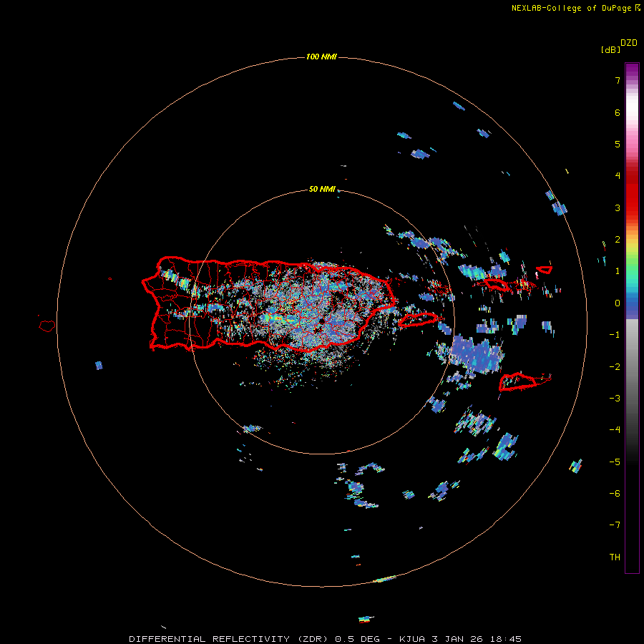The image size is (644, 644).
Task: Click the 3 value on color scale
Action: point(618,208)
